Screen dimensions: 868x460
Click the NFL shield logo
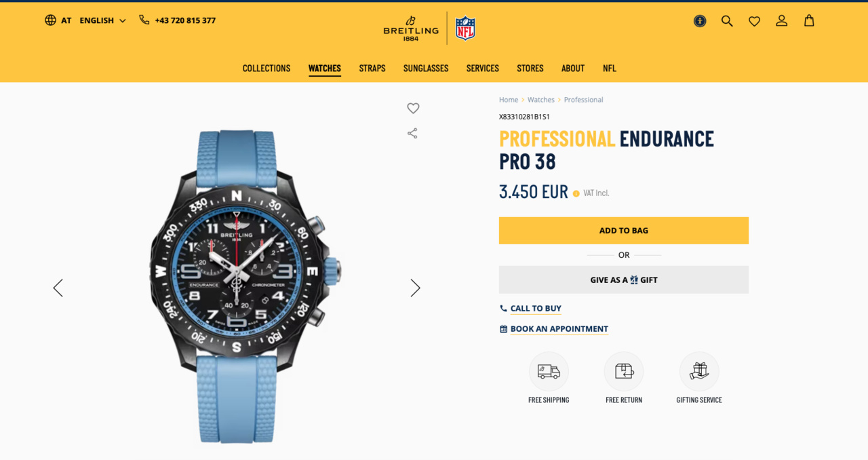[465, 28]
